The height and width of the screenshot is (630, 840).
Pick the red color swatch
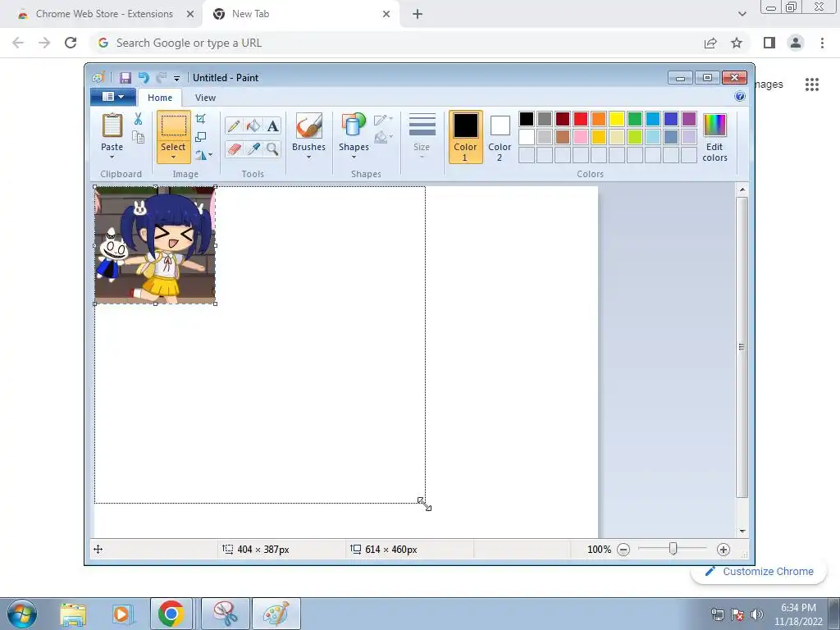point(580,118)
